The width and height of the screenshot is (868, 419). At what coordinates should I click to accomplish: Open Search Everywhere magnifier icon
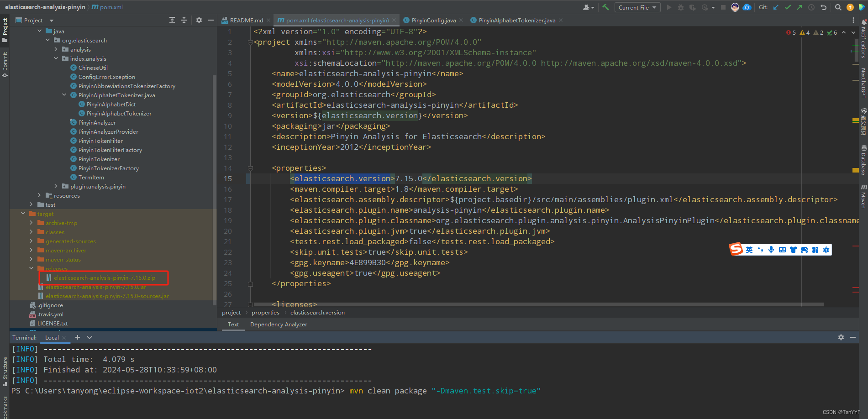(x=838, y=7)
